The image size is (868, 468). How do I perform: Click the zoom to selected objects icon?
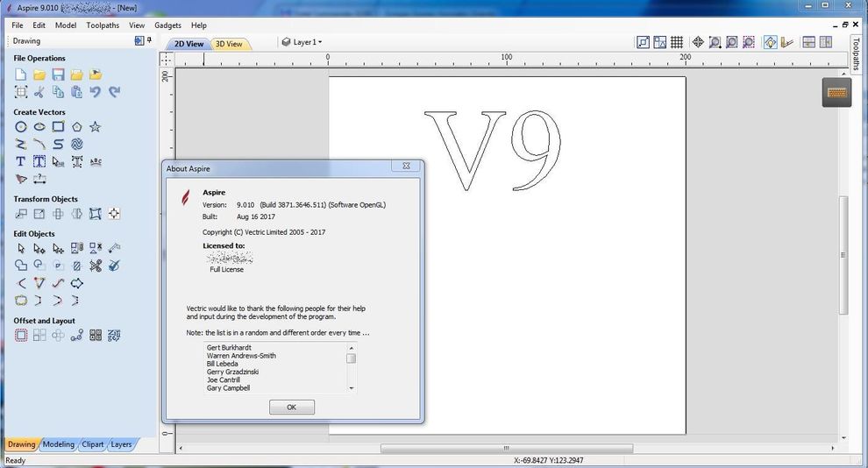pyautogui.click(x=749, y=42)
